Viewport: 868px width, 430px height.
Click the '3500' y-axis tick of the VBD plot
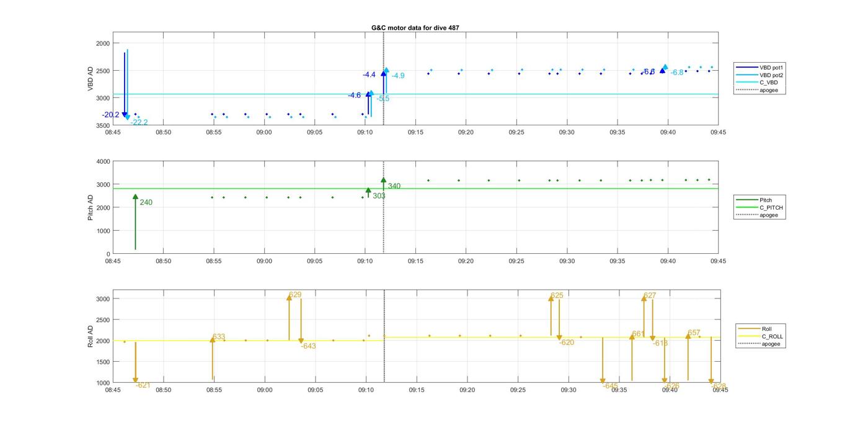103,125
